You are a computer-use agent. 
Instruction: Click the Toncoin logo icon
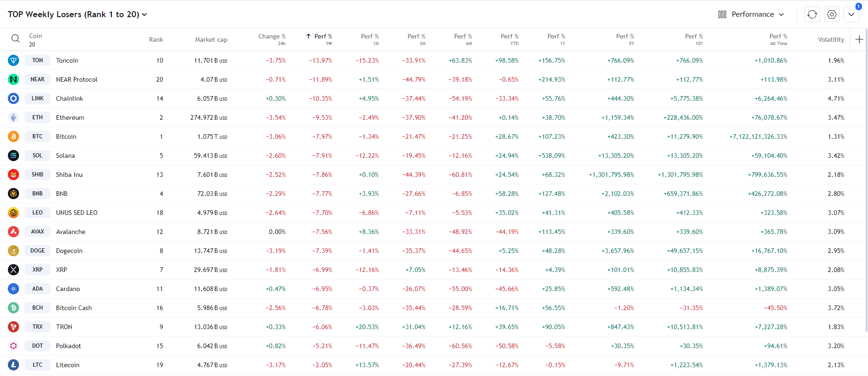[x=13, y=60]
